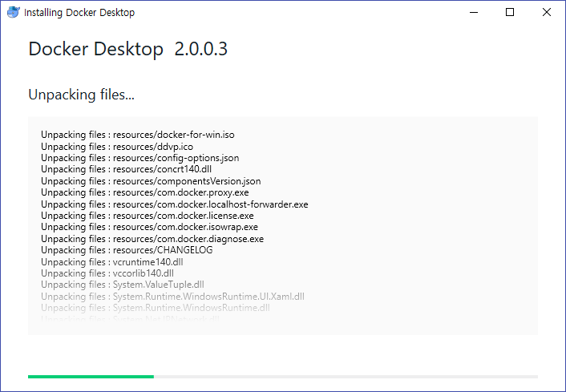The width and height of the screenshot is (566, 392).
Task: Click the 'Unpacking files...' status text
Action: (81, 95)
